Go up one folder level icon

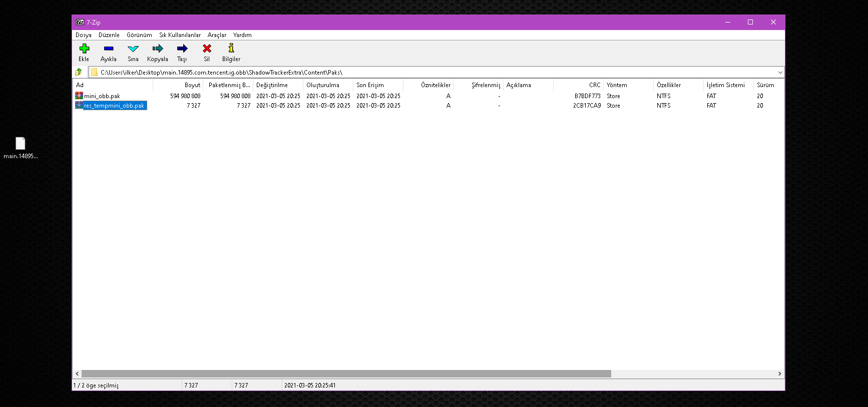79,72
